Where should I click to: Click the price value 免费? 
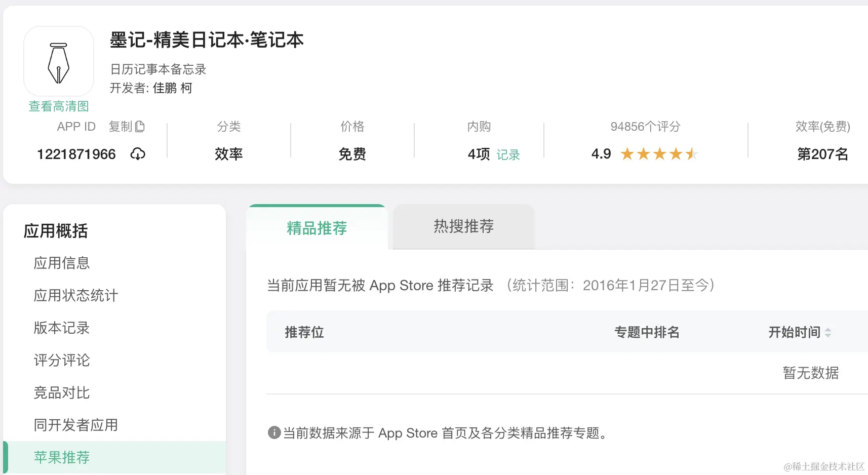(x=352, y=154)
